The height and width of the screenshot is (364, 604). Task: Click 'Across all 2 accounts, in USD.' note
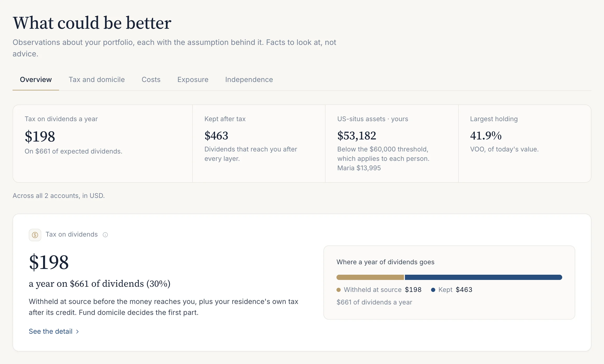pyautogui.click(x=59, y=196)
